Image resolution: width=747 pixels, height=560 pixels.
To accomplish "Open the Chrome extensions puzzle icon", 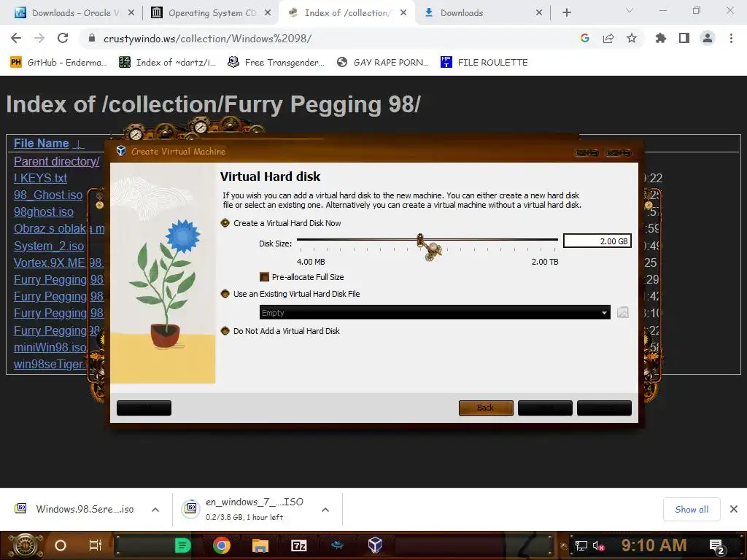I will coord(661,38).
